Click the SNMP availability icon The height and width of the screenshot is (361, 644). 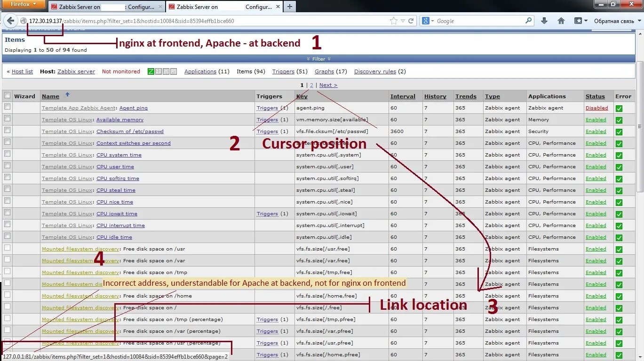(159, 71)
